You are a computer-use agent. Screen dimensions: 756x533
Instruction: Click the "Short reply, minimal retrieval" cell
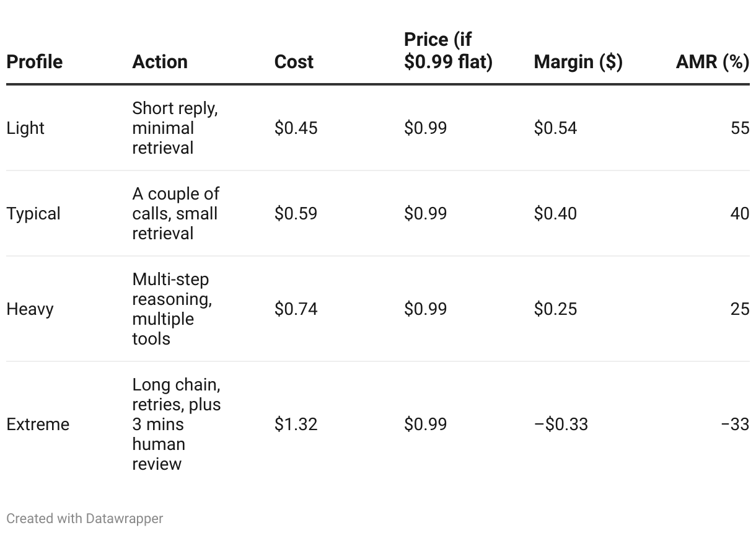[175, 128]
